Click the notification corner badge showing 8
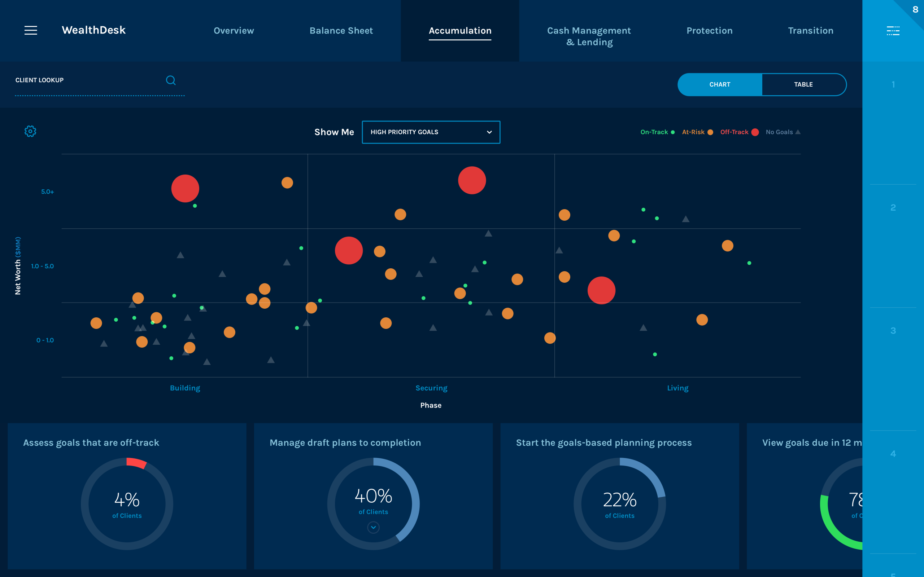This screenshot has height=577, width=924. 915,9
